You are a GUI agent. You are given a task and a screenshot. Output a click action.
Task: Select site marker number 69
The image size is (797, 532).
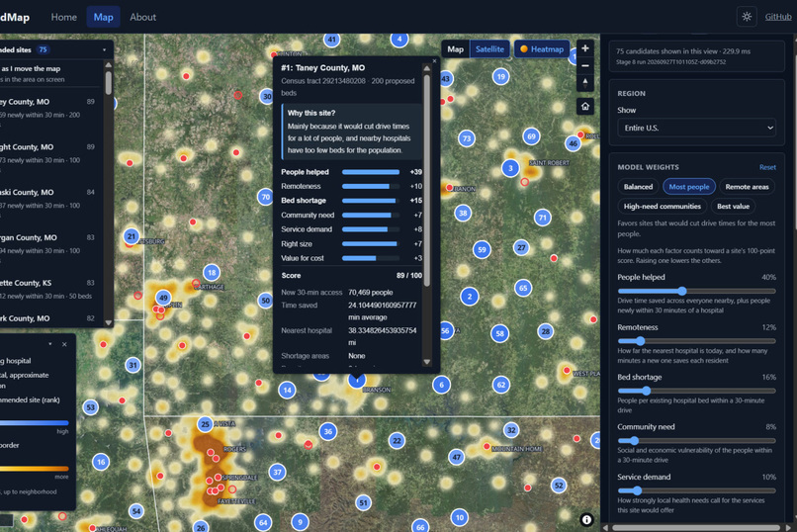pos(531,136)
